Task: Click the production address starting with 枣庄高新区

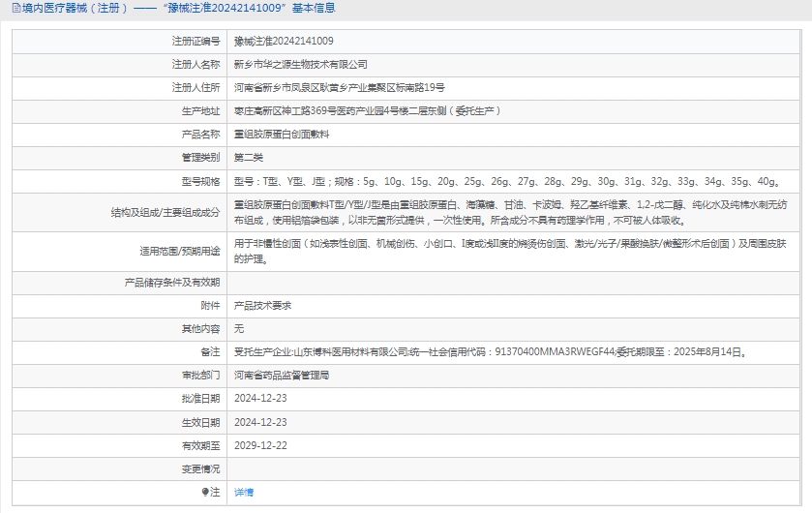Action: 367,110
